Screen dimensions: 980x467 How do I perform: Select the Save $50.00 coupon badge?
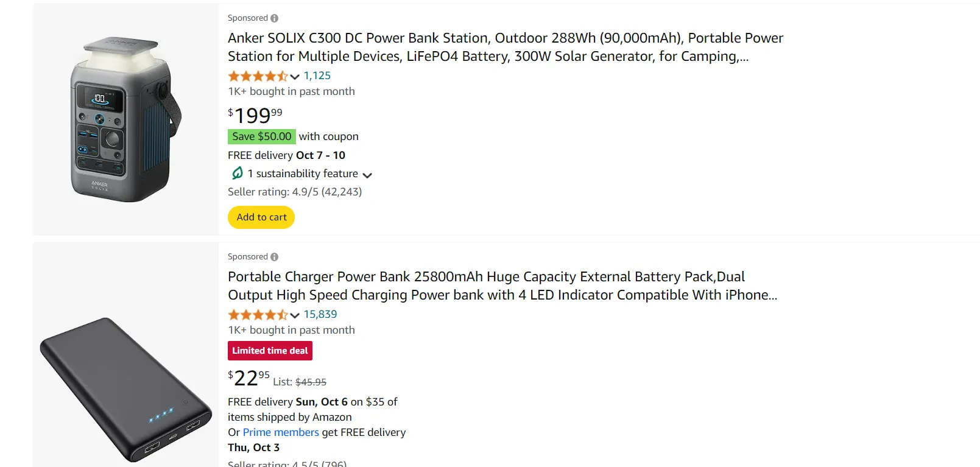point(261,136)
